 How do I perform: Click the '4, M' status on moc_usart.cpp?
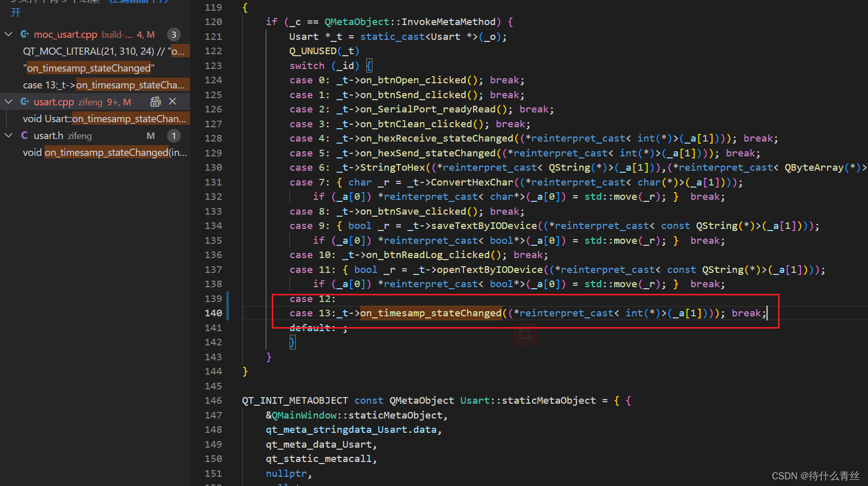[146, 34]
